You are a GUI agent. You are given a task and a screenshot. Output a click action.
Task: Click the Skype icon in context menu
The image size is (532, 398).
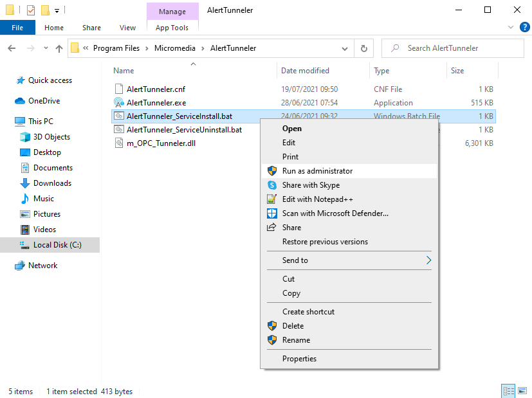pyautogui.click(x=271, y=185)
